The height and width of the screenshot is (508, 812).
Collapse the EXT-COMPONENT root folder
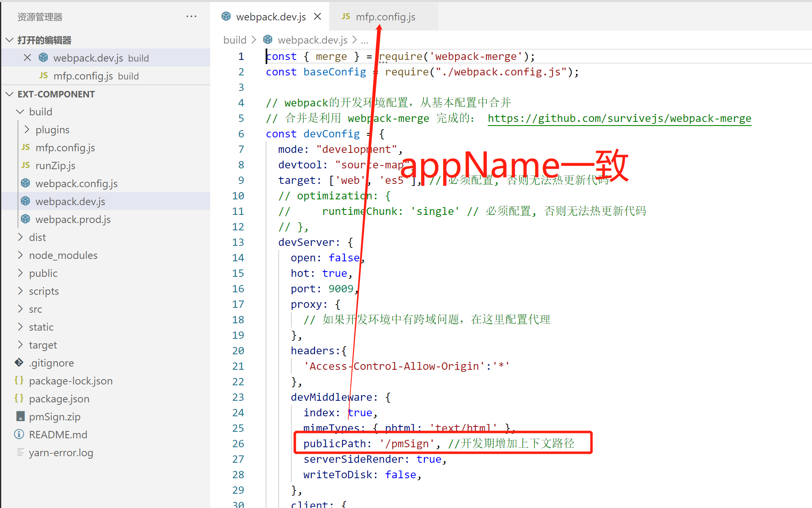pyautogui.click(x=10, y=94)
